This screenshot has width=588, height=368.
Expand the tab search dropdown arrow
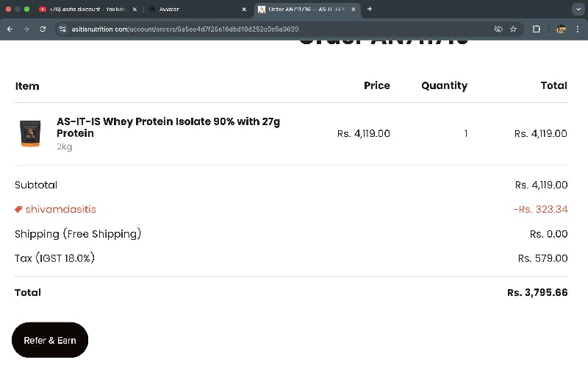pyautogui.click(x=577, y=9)
